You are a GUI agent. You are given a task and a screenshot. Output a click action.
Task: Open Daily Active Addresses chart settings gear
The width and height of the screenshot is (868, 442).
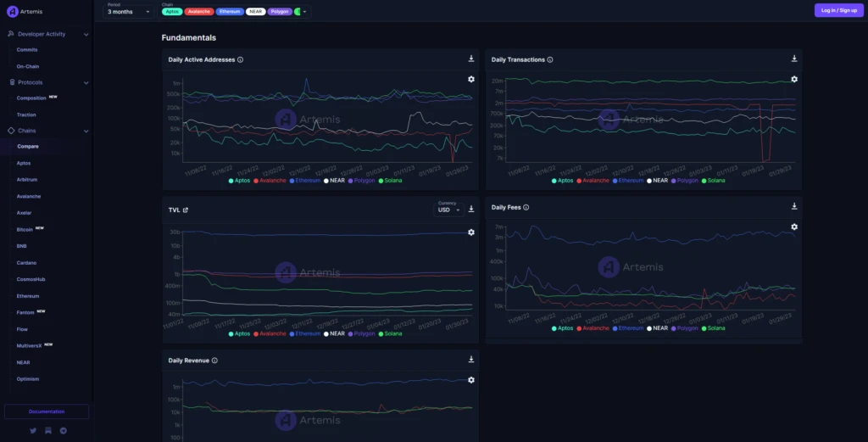pos(471,79)
